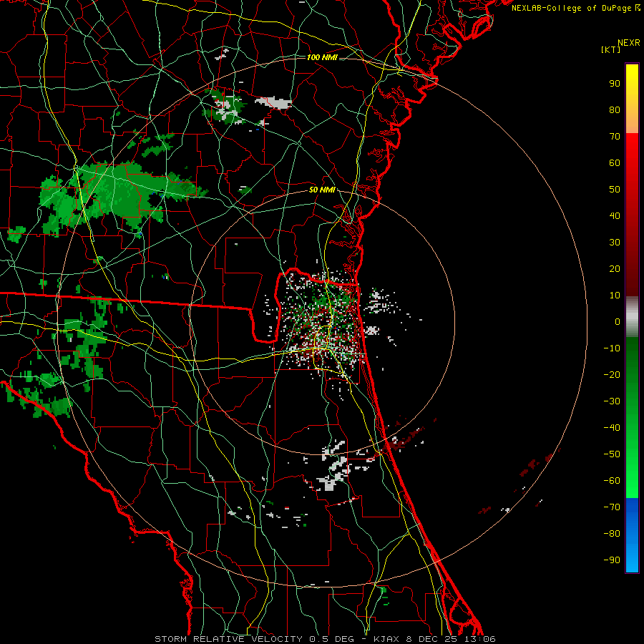Click the -20 value on the velocity scale
644x644 pixels.
pos(612,374)
